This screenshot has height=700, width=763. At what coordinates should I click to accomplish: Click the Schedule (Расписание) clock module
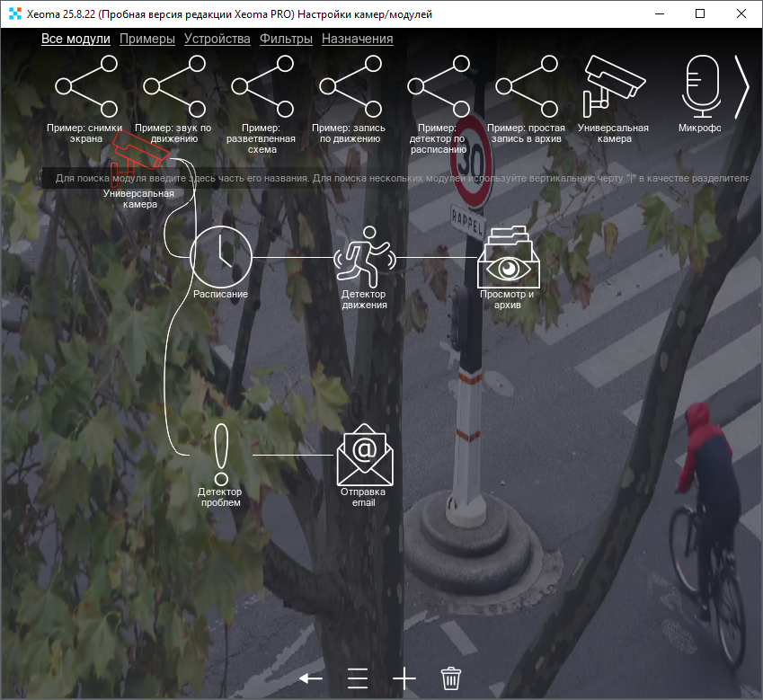point(220,256)
